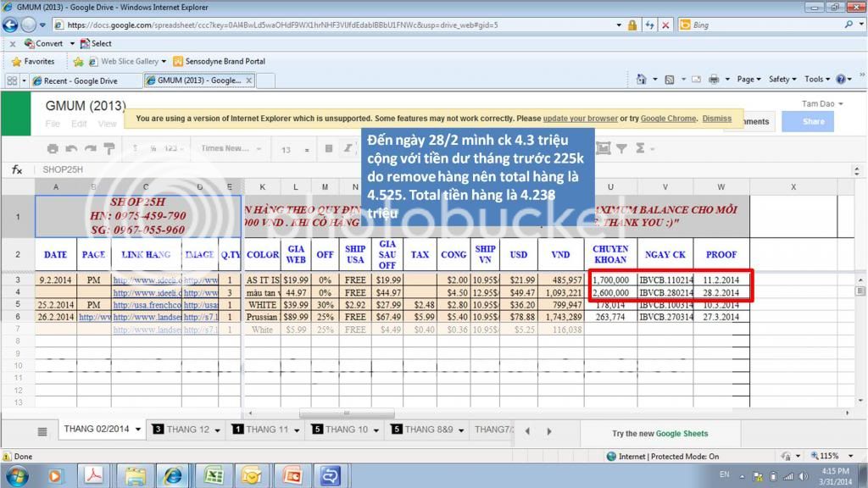Switch to the THANG 12 sheet tab
The height and width of the screenshot is (488, 868).
point(187,430)
